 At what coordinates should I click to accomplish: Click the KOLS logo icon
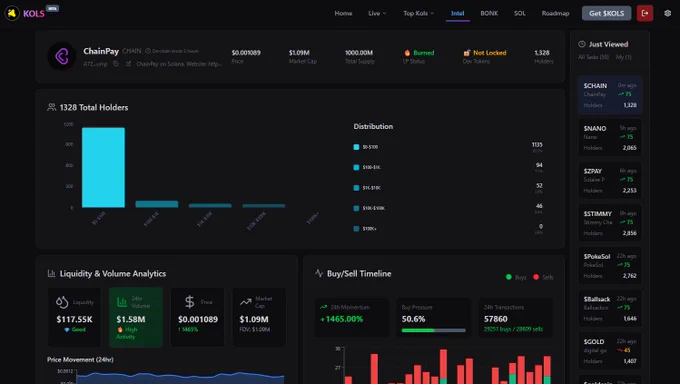coord(12,13)
